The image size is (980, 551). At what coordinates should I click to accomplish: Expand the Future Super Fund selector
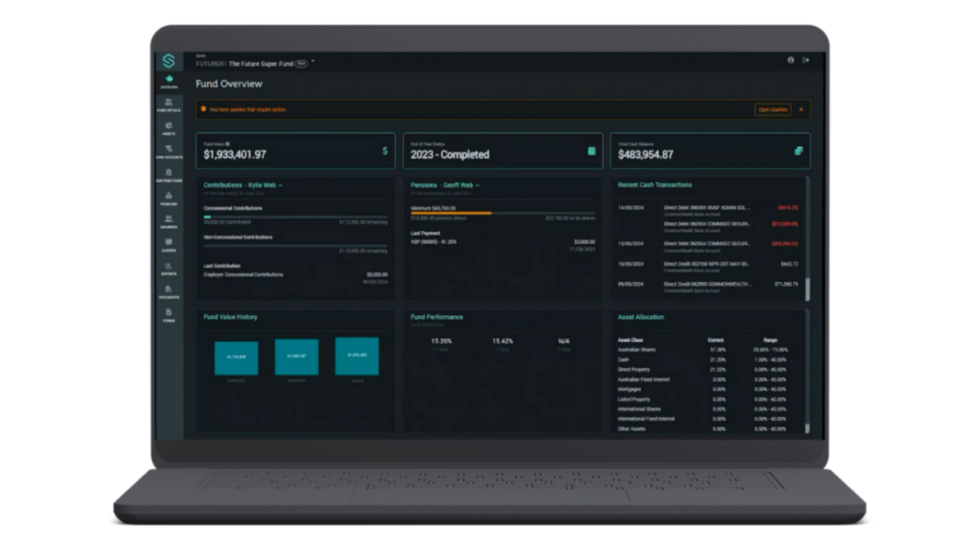coord(313,62)
